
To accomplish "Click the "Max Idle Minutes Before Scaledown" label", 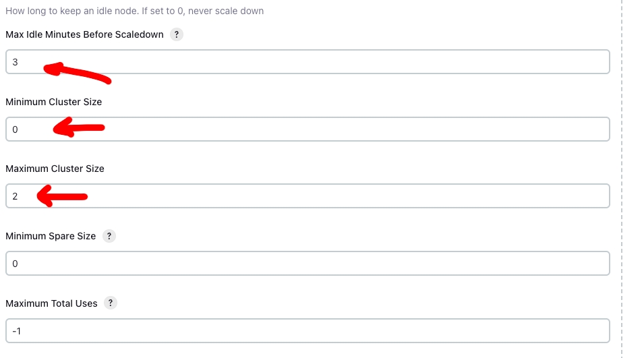I will click(84, 34).
